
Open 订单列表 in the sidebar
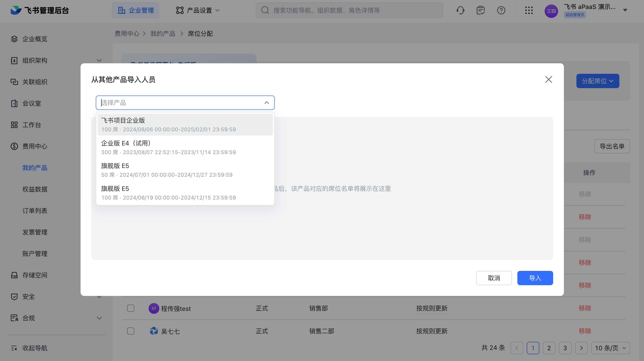pyautogui.click(x=35, y=211)
